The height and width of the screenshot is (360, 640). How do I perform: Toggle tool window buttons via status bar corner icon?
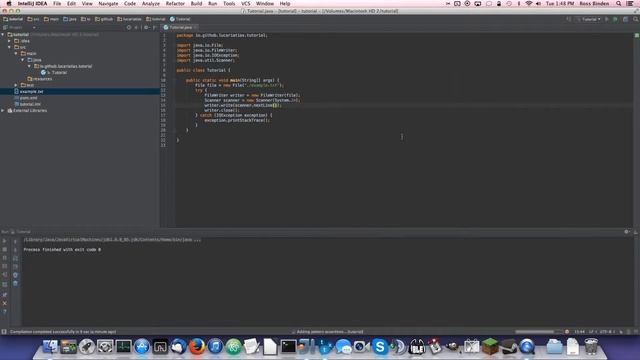point(4,332)
